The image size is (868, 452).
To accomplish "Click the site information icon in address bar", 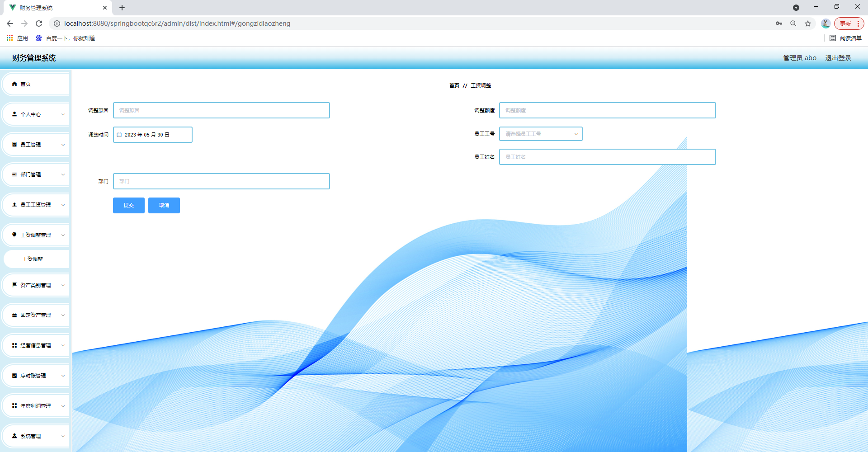I will [x=57, y=24].
